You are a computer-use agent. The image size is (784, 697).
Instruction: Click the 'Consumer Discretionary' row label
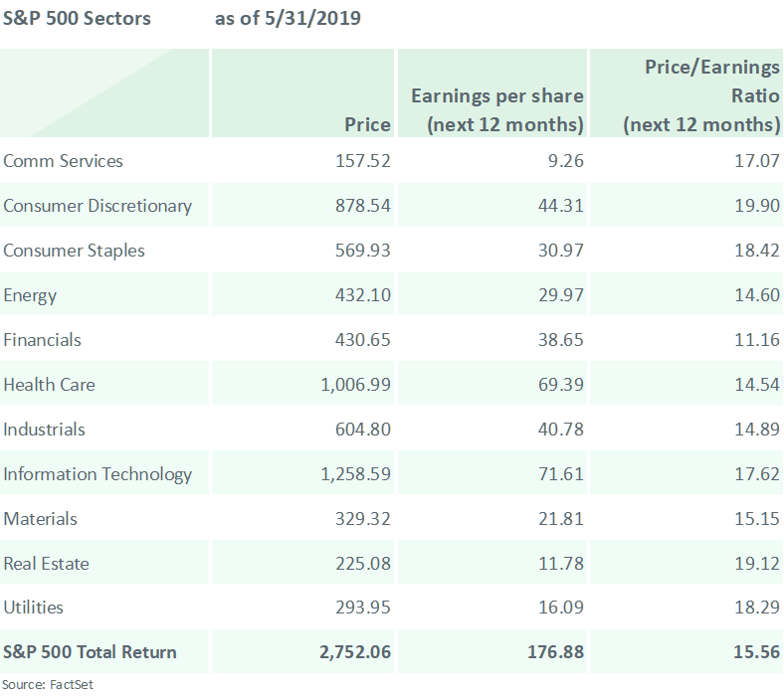98,206
